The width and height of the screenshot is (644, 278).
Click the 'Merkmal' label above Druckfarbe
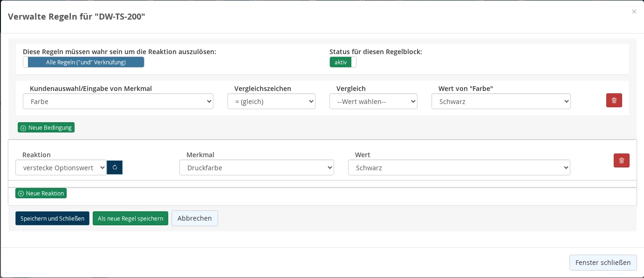(200, 154)
